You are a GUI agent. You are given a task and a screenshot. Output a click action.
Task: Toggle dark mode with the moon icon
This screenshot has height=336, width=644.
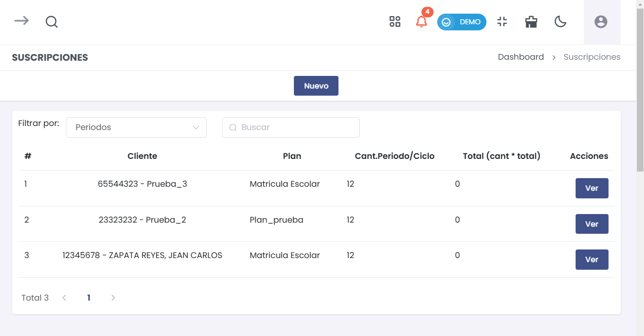click(x=560, y=22)
